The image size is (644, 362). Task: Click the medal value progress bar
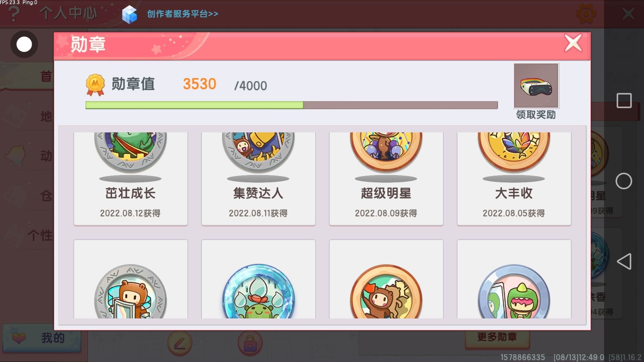click(291, 105)
